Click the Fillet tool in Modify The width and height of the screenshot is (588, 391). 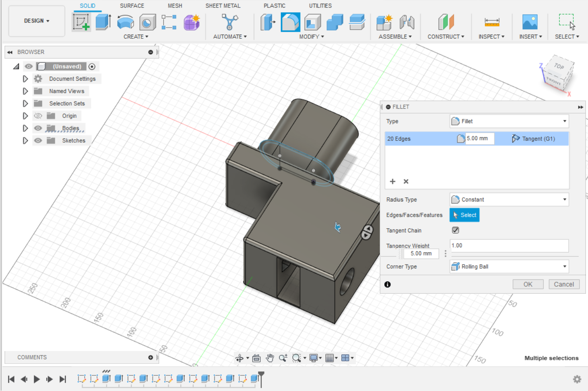[290, 22]
